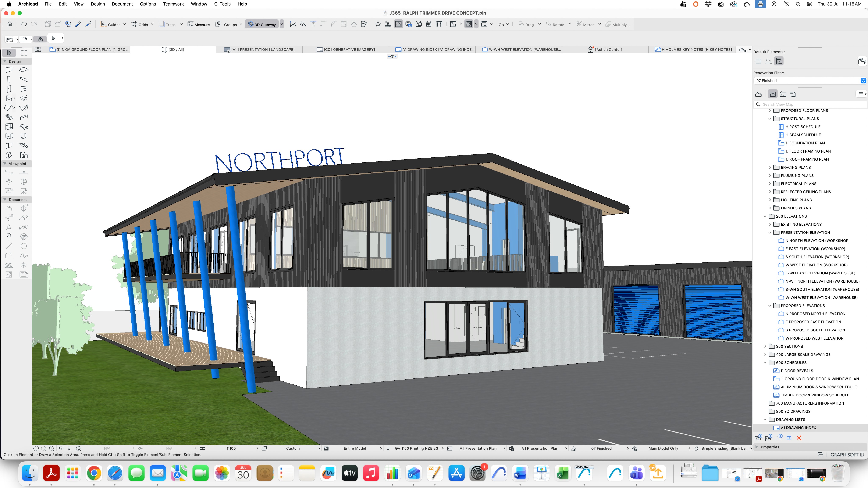Select the Fill hatch tool

point(9,265)
